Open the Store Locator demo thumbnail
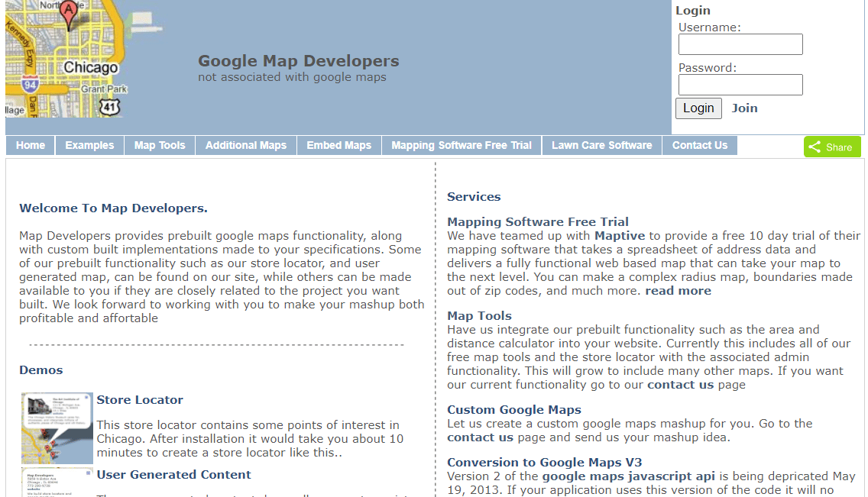Viewport: 868px width, 497px height. coord(57,428)
